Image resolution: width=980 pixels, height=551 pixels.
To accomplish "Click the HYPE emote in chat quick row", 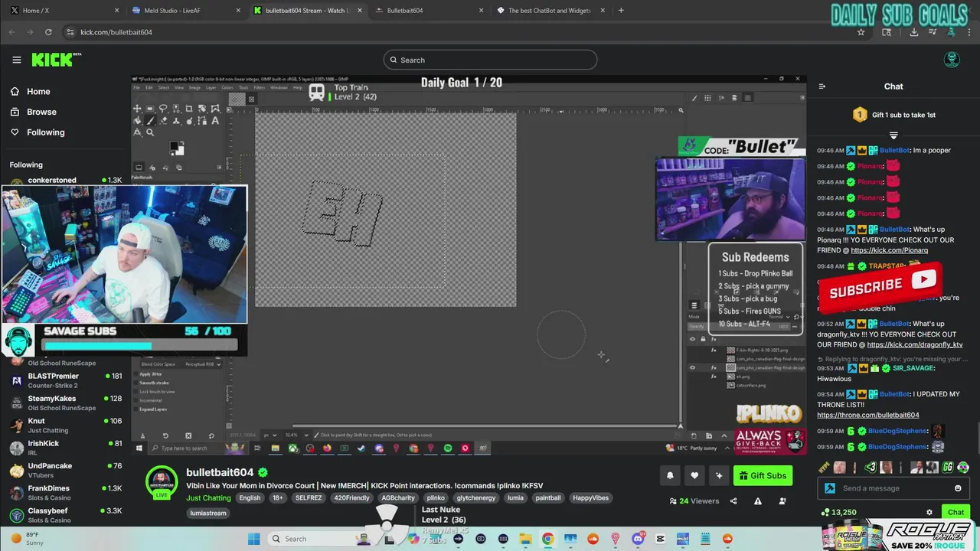I will [824, 467].
